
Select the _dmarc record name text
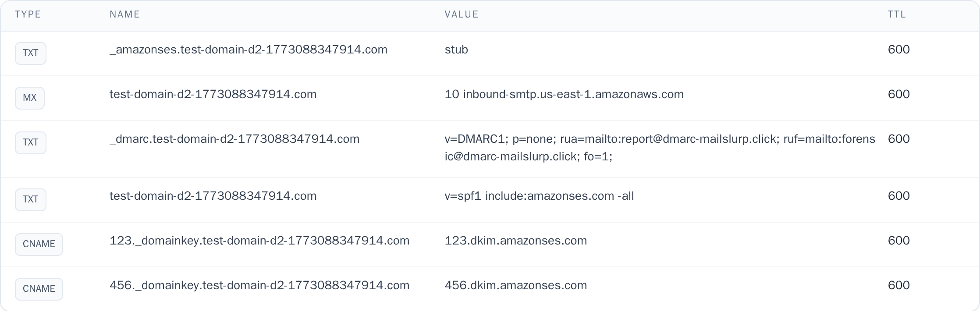click(234, 138)
